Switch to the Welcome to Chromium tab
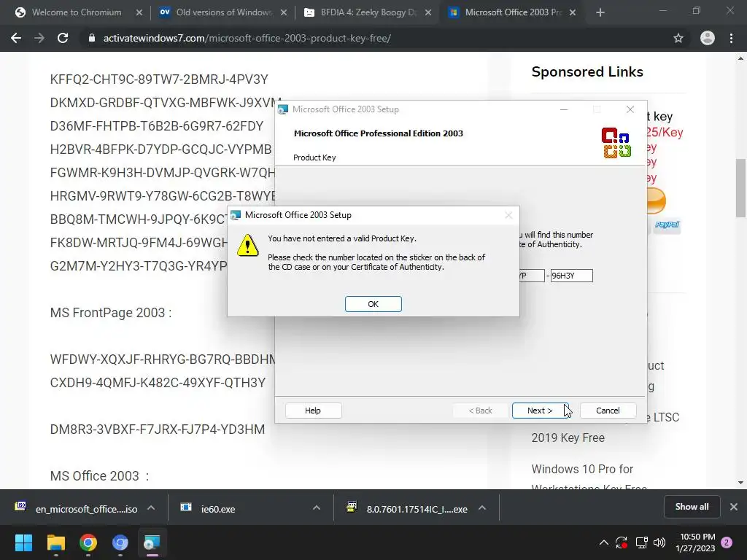 tap(76, 12)
